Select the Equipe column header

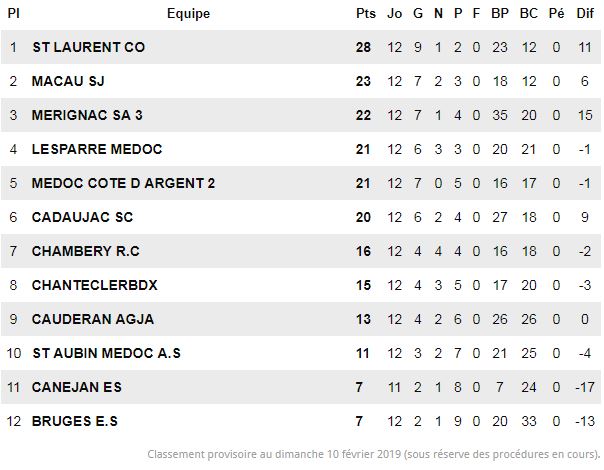188,13
